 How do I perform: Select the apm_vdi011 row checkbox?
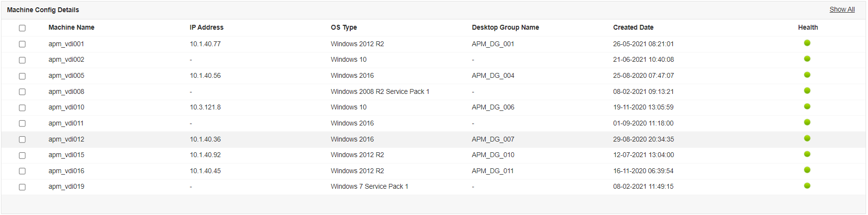coord(22,124)
